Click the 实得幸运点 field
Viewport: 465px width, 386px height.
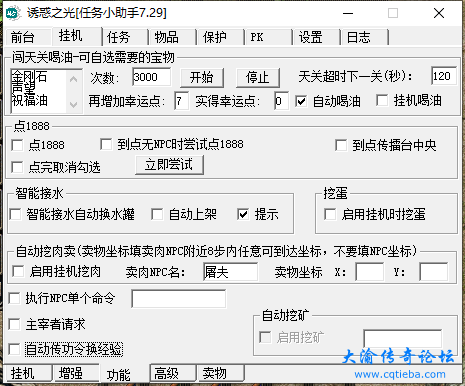(281, 101)
